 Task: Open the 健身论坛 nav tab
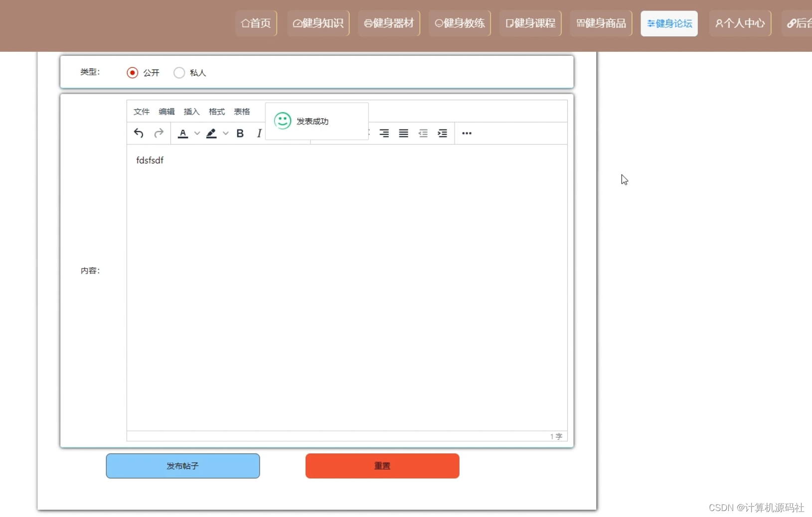click(x=669, y=23)
